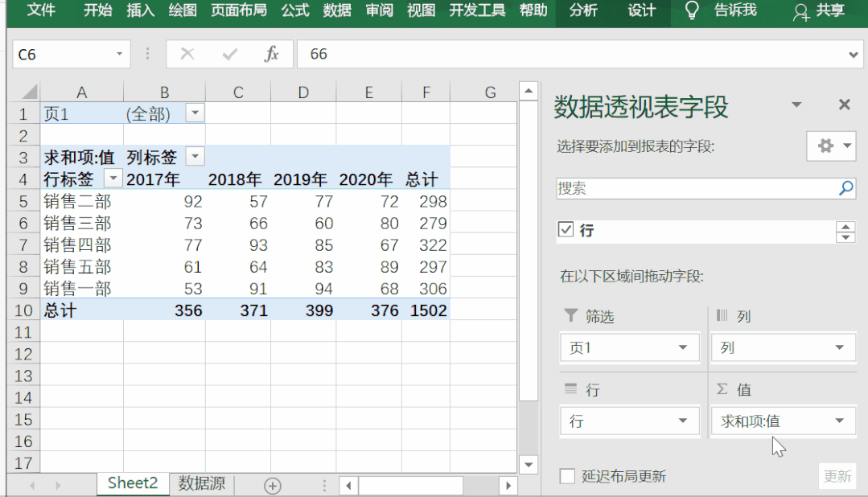Click the left sheet navigation arrow

(x=32, y=486)
